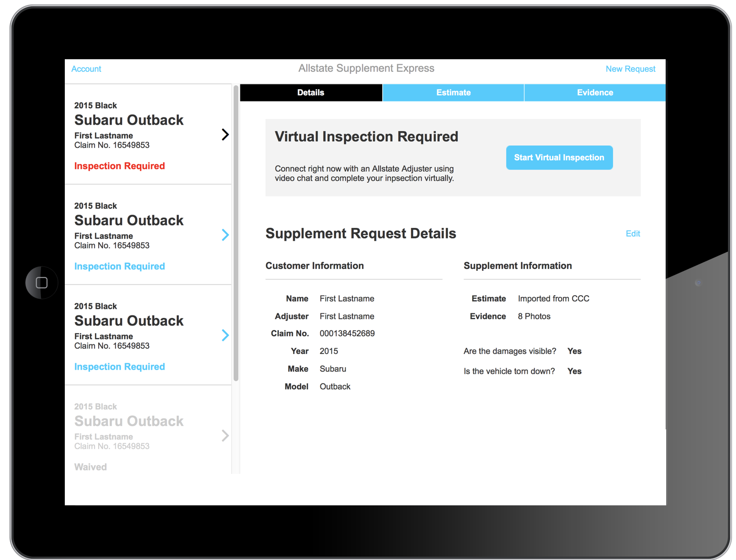
Task: Switch to the Details tab
Action: (x=311, y=93)
